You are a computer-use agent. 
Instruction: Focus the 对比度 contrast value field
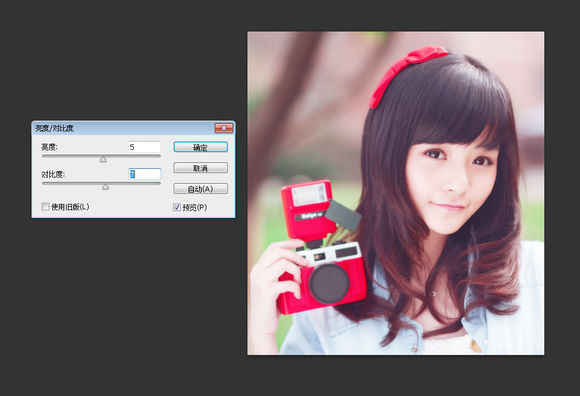[145, 174]
